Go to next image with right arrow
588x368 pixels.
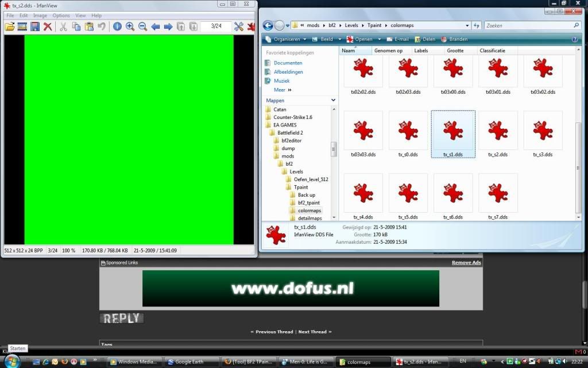tap(168, 26)
